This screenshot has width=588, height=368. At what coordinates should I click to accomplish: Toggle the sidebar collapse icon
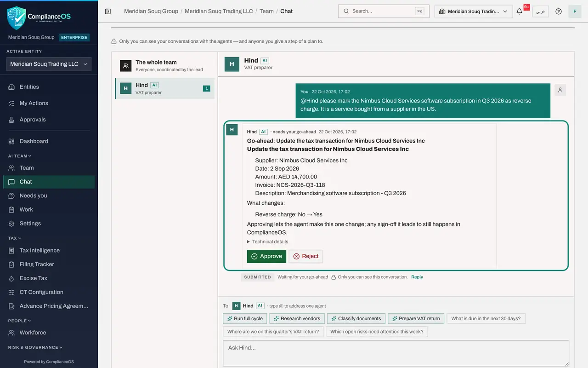point(108,11)
